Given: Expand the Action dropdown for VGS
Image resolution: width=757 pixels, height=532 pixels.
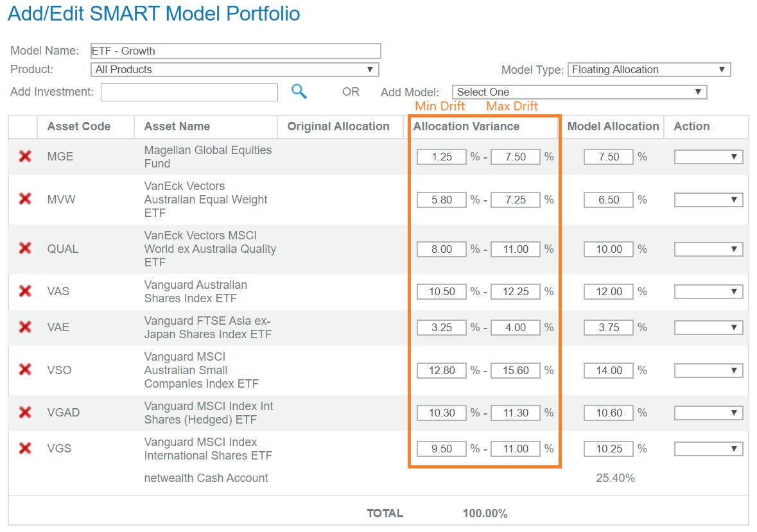Looking at the screenshot, I should 708,449.
